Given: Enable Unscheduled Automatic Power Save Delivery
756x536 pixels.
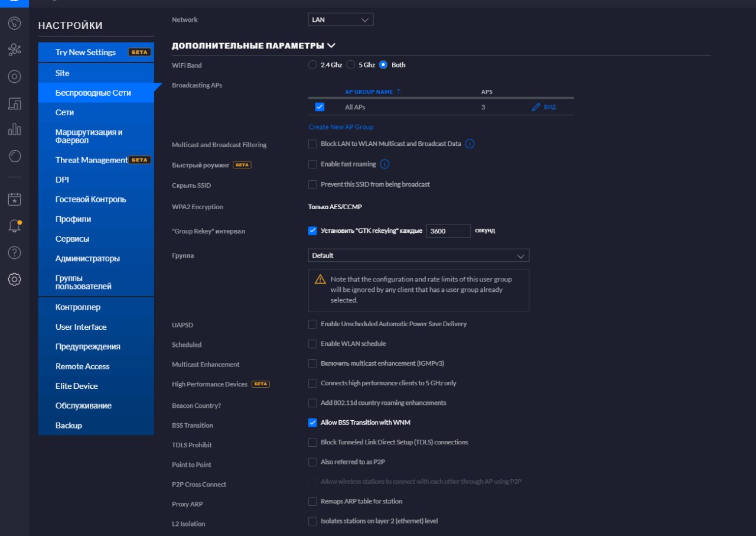Looking at the screenshot, I should pyautogui.click(x=312, y=324).
